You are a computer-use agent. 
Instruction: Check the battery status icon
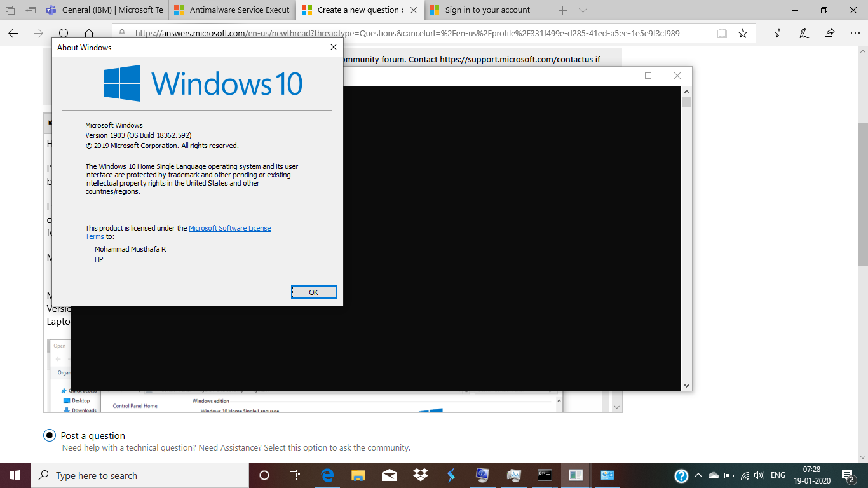click(x=729, y=475)
